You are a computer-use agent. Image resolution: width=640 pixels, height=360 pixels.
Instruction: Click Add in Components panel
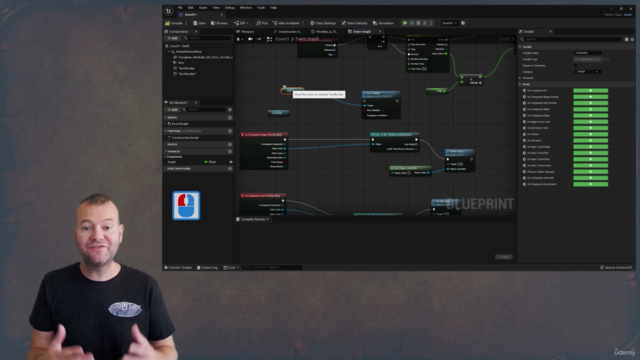(172, 38)
